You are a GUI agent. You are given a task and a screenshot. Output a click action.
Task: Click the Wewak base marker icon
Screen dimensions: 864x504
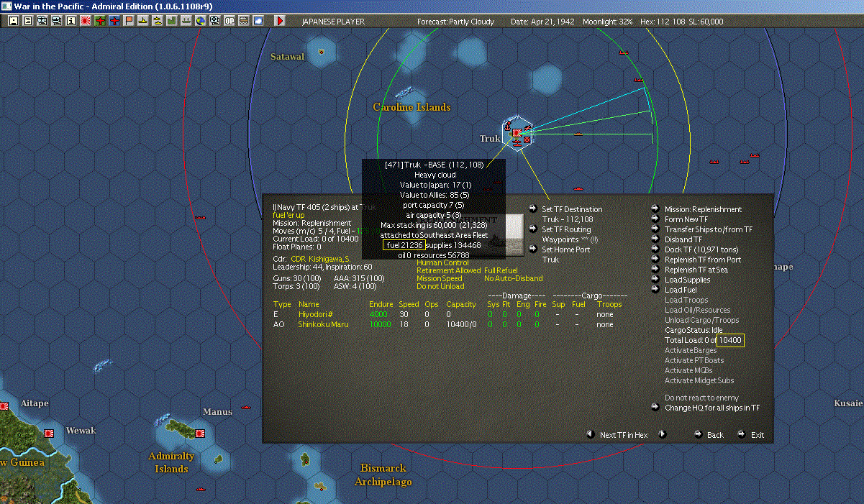coord(49,434)
